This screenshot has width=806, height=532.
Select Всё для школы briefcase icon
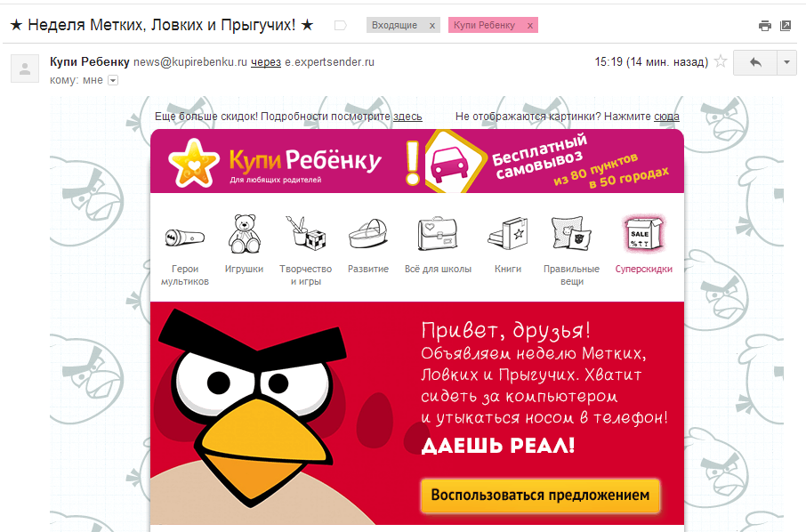click(x=438, y=234)
